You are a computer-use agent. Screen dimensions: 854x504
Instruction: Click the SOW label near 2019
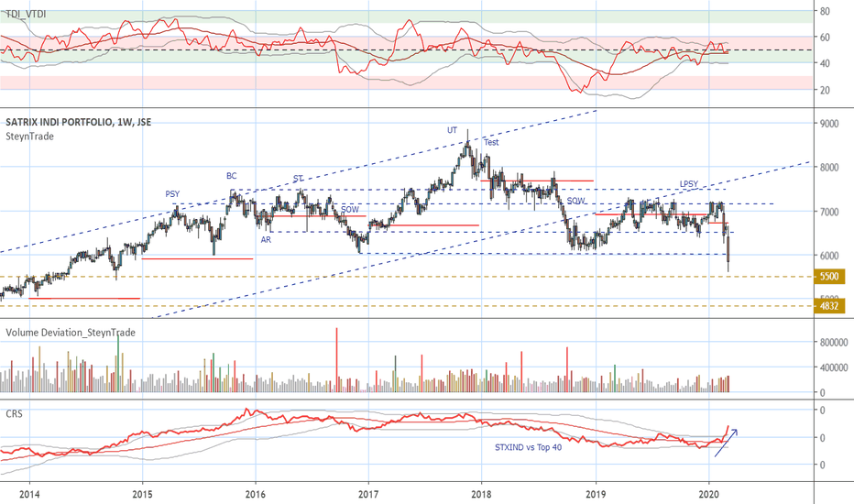575,201
